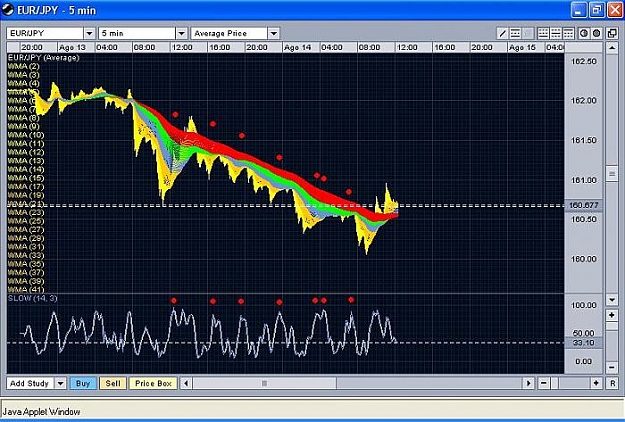This screenshot has height=422, width=625.
Task: Zoom out time axis with bottom minus button
Action: pyautogui.click(x=544, y=383)
